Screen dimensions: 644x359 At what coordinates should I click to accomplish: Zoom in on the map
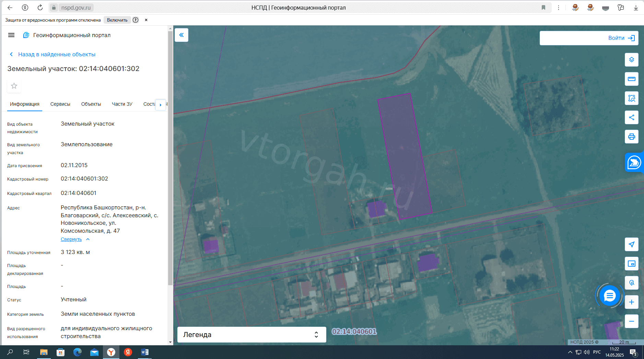632,302
